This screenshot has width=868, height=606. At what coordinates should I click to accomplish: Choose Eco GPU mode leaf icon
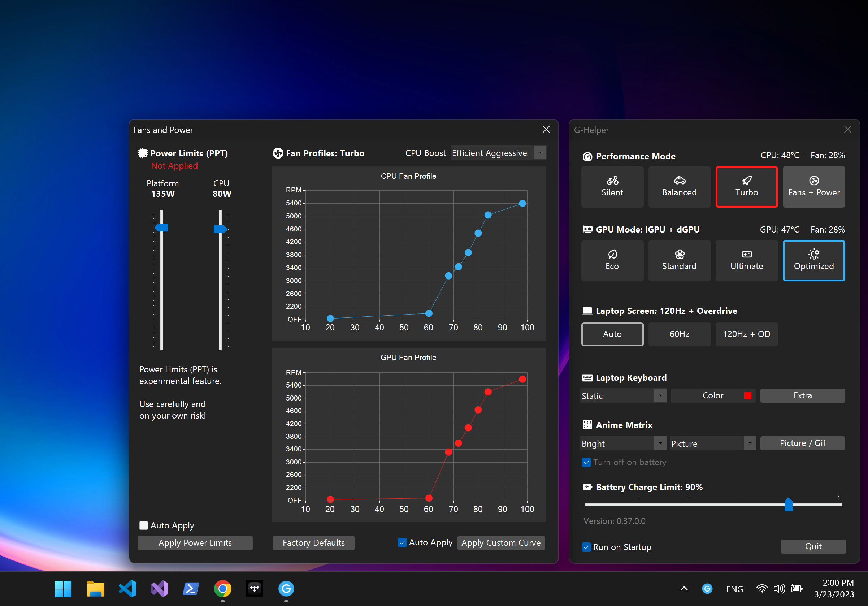tap(612, 260)
